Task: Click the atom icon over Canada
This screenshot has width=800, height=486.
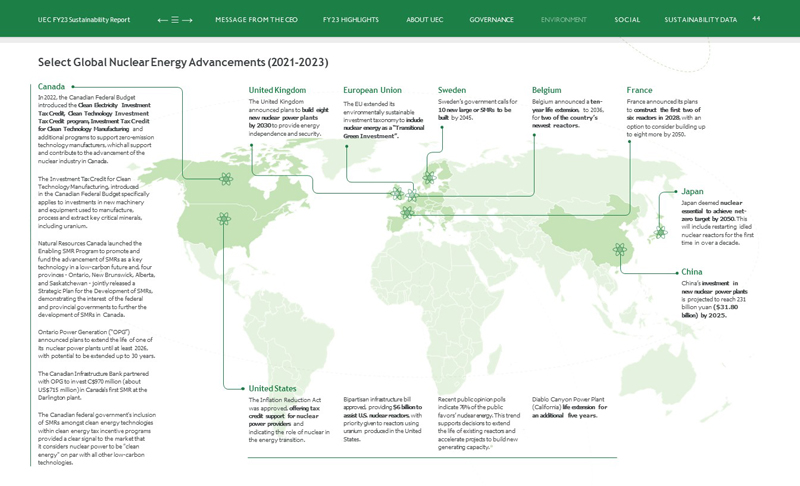Action: click(227, 180)
